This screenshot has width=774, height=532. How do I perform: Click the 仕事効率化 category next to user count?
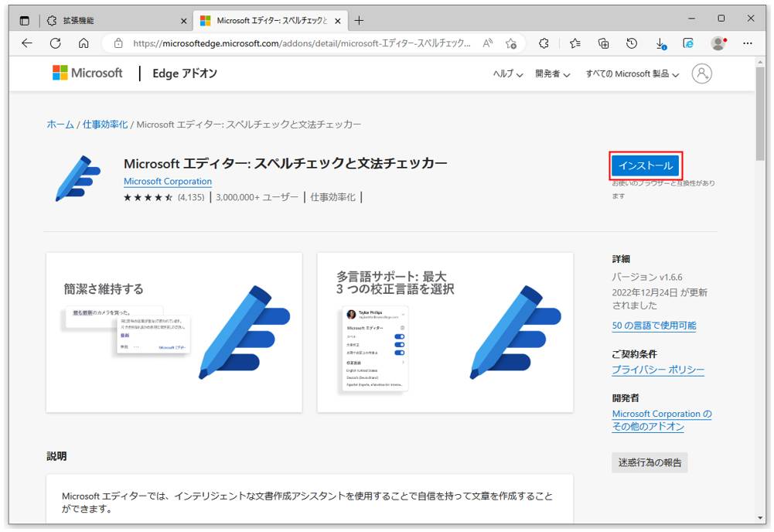(332, 197)
